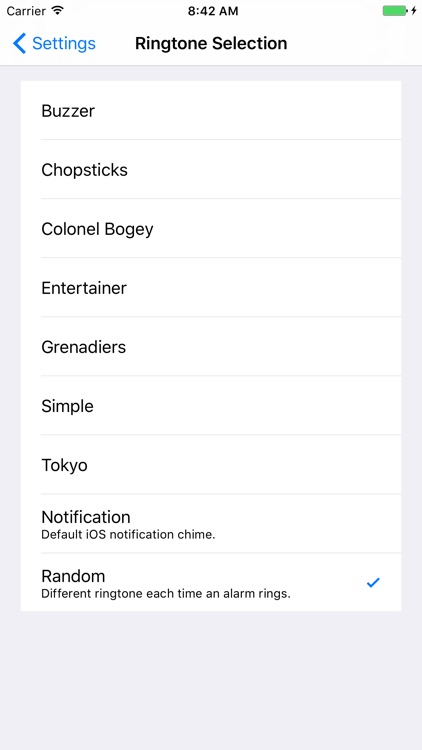
Task: Select the Entertainer ringtone
Action: pyautogui.click(x=211, y=287)
